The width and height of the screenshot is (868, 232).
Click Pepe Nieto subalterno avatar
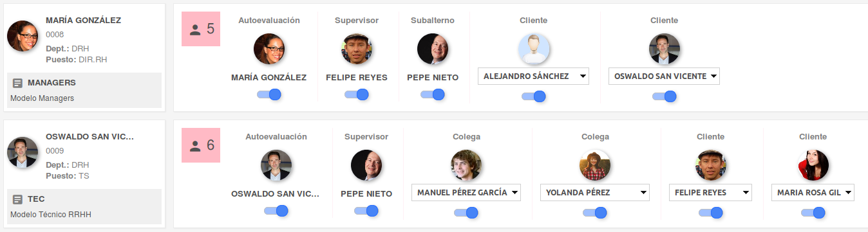tap(433, 49)
